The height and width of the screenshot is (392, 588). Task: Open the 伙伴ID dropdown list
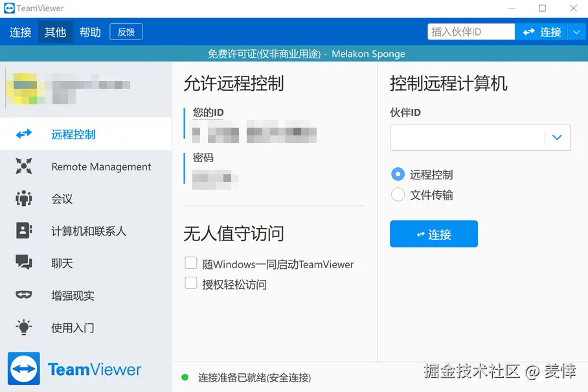(x=557, y=137)
